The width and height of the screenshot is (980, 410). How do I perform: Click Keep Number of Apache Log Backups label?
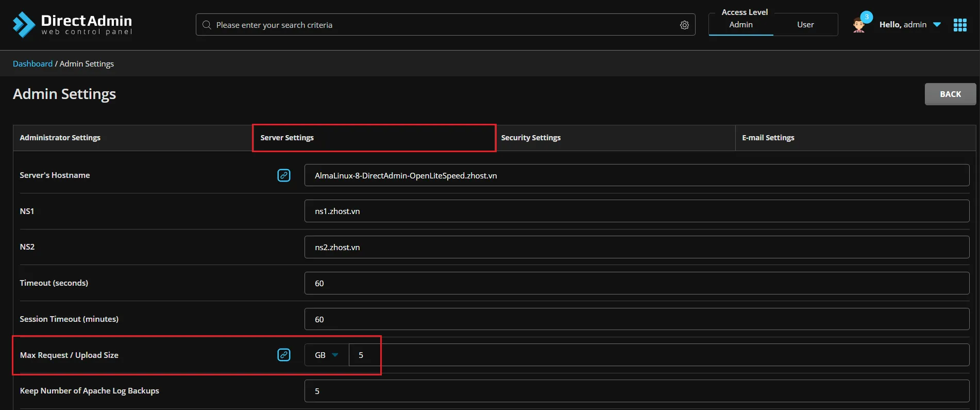(90, 391)
